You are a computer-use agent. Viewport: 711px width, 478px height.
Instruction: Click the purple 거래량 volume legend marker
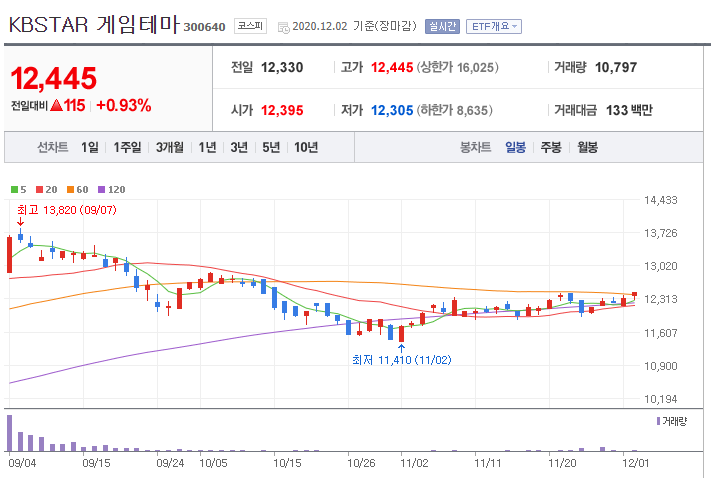(658, 421)
